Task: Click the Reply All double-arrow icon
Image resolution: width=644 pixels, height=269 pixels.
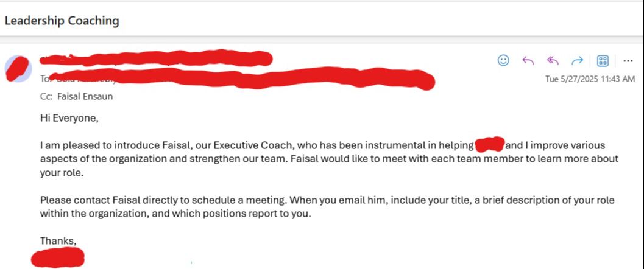Action: click(x=553, y=60)
